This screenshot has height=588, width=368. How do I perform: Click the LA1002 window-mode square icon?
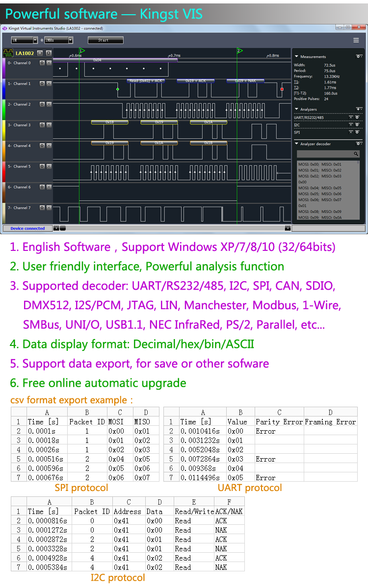pyautogui.click(x=40, y=53)
